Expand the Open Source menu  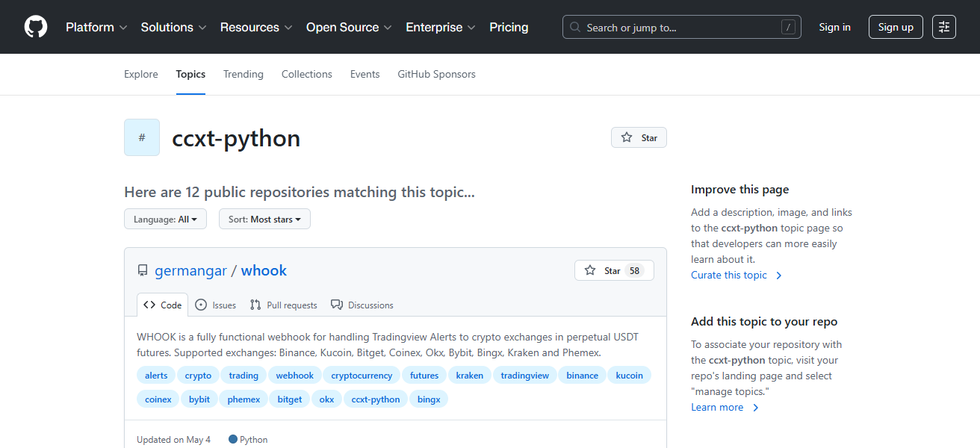click(x=349, y=27)
